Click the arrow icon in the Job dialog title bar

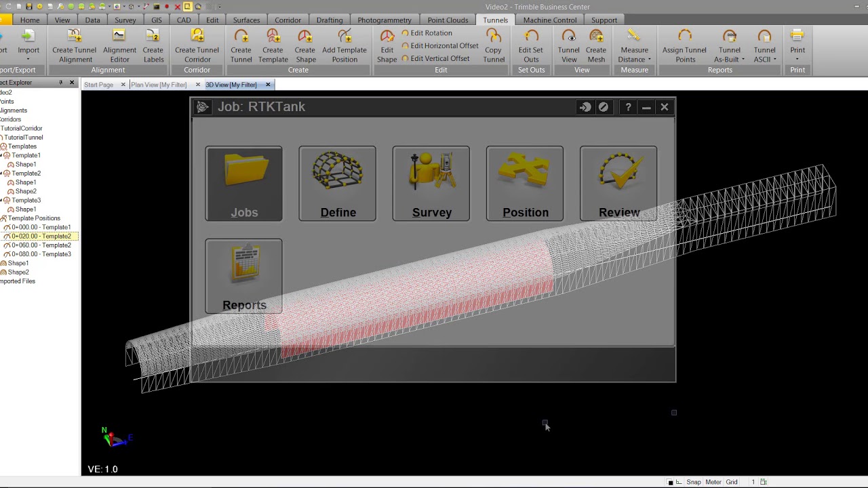[x=585, y=107]
